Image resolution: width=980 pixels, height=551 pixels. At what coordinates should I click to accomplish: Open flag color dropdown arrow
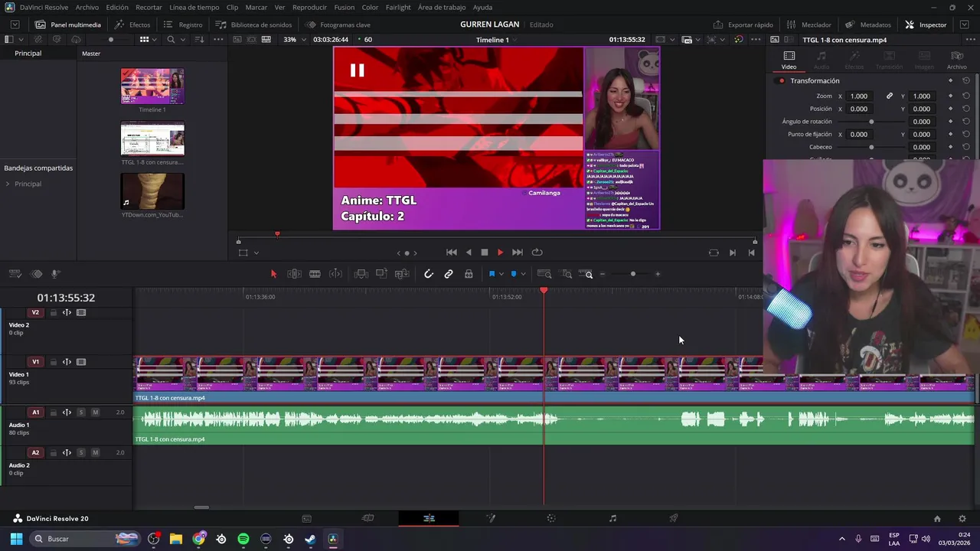coord(501,274)
